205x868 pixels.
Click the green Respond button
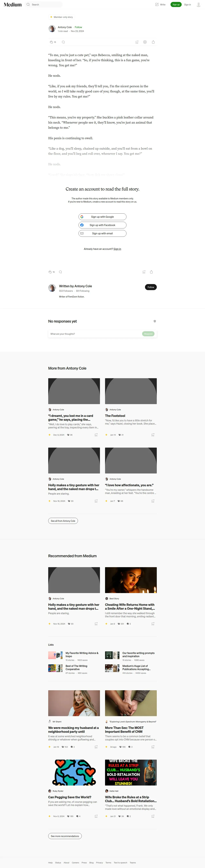click(x=148, y=334)
